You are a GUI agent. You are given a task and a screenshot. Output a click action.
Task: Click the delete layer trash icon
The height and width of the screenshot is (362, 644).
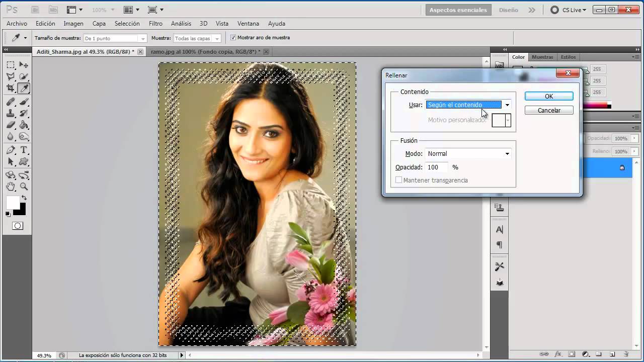626,354
